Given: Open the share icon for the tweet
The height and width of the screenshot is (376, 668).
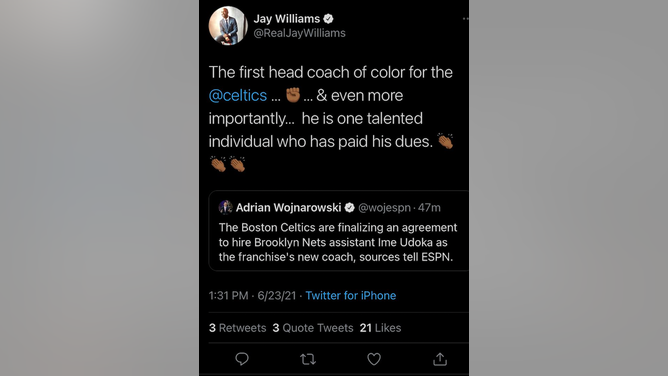Looking at the screenshot, I should [440, 359].
